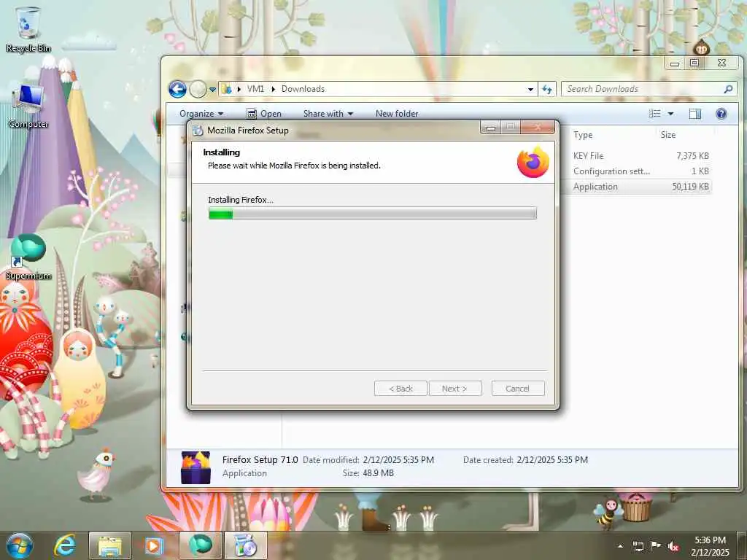Toggle the preview pane button
747x560 pixels.
tap(695, 113)
